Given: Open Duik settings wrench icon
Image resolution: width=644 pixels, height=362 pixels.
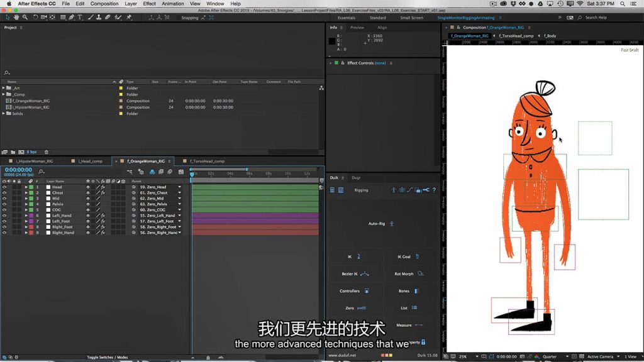Looking at the screenshot, I should pos(426,190).
